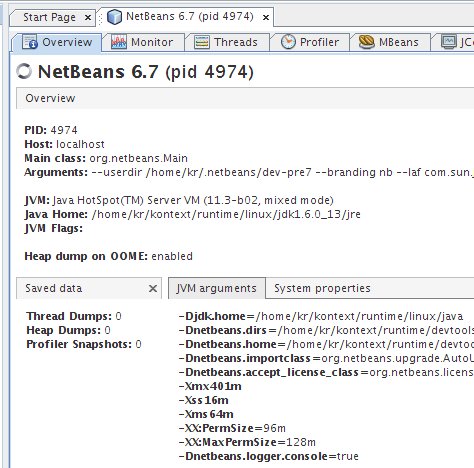Click the Overview tab info icon
Screen dimensions: 474x468
pyautogui.click(x=30, y=42)
